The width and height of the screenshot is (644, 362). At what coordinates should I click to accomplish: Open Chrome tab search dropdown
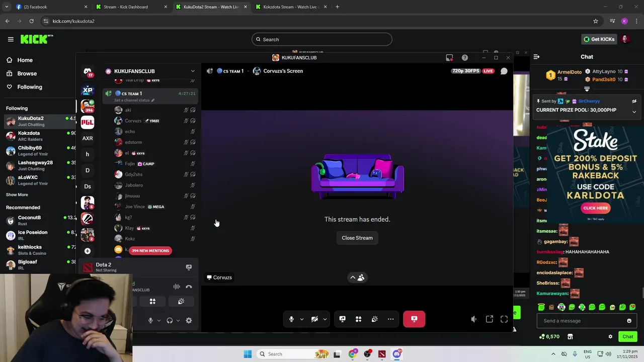7,7
